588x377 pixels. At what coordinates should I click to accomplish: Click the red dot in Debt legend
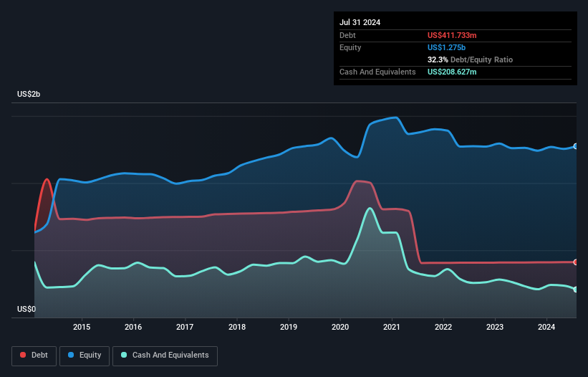pyautogui.click(x=23, y=355)
